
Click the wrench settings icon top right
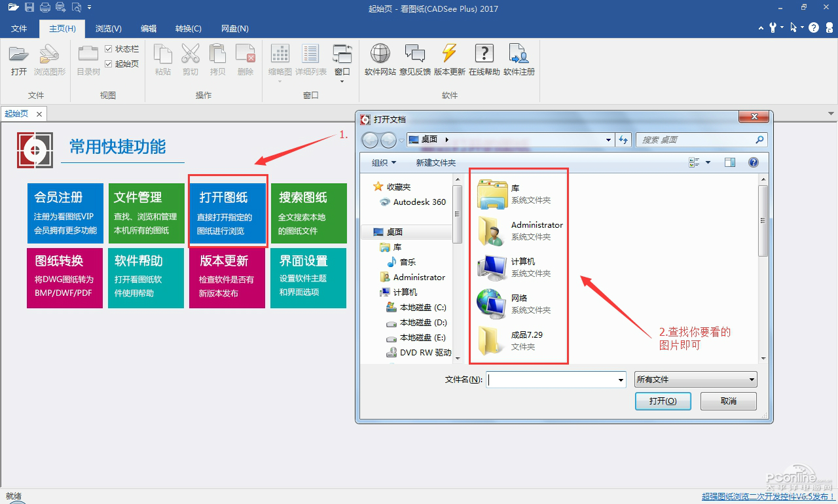coord(774,27)
